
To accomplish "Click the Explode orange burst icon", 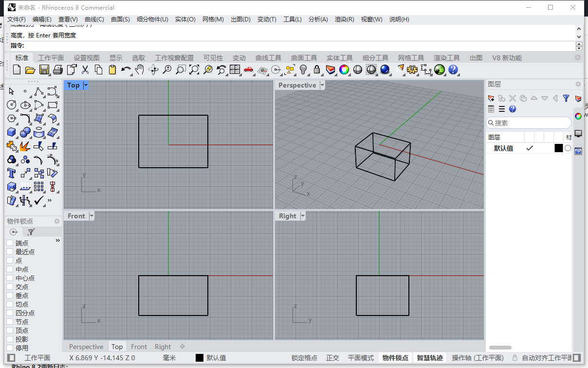I will click(25, 146).
